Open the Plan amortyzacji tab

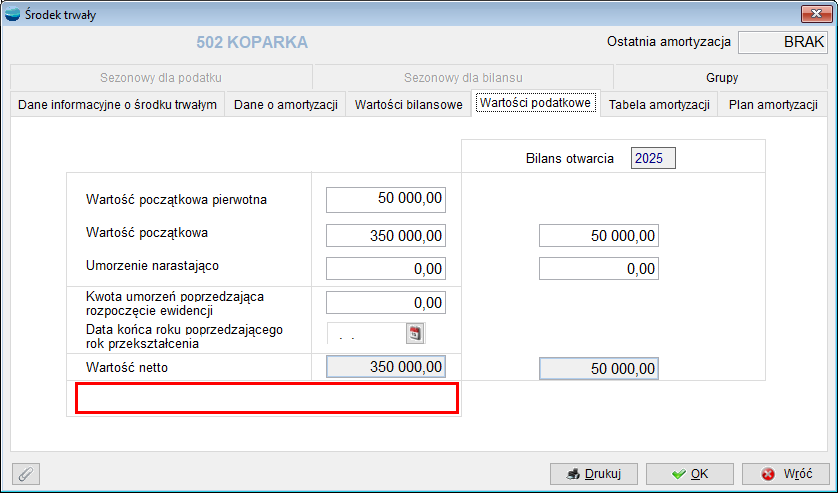(x=773, y=104)
